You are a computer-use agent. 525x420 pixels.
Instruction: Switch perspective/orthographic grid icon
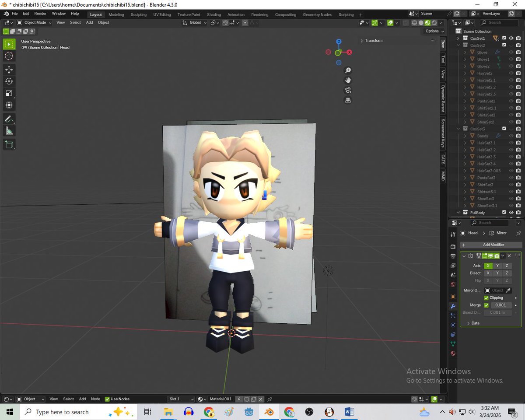(348, 100)
